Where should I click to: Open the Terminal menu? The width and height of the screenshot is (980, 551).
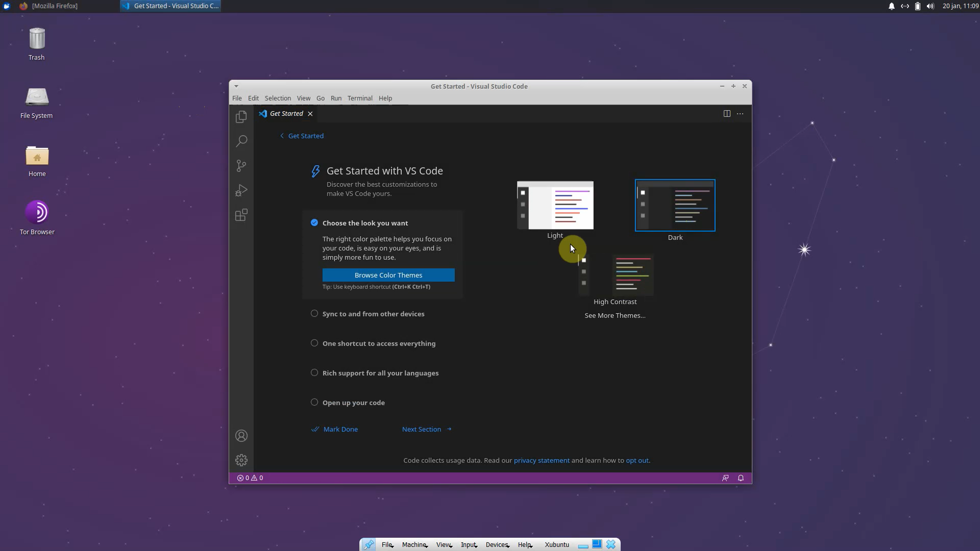(360, 98)
